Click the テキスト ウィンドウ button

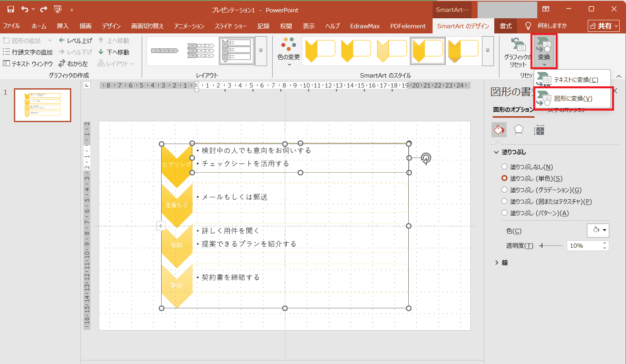pos(28,64)
